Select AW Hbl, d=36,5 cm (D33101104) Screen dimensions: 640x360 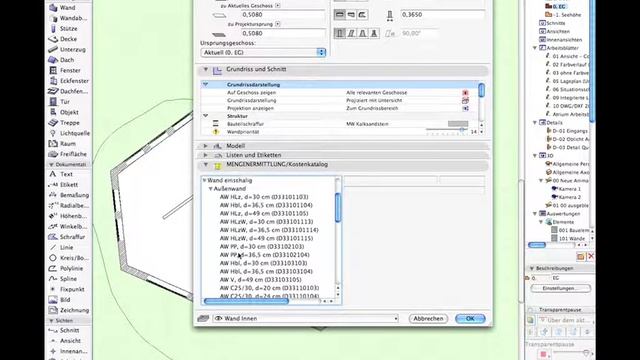pyautogui.click(x=266, y=205)
